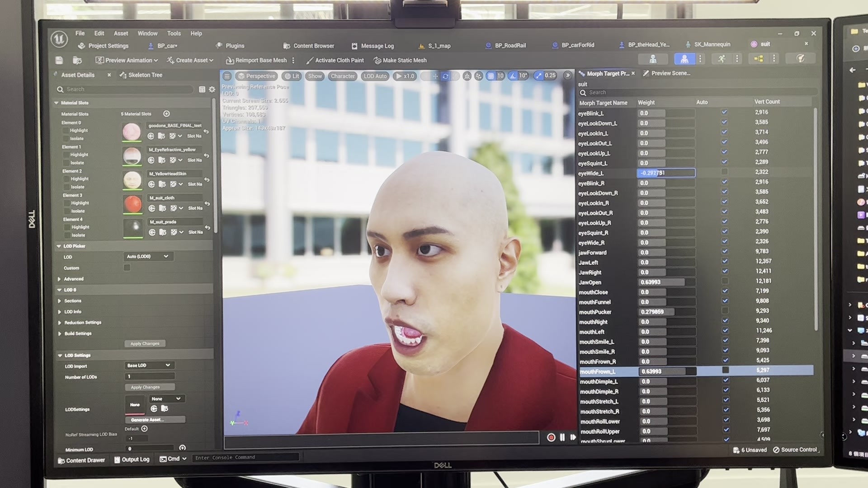This screenshot has width=868, height=488.
Task: Toggle Auto checkbox for eyeBlink_L
Action: click(x=724, y=112)
